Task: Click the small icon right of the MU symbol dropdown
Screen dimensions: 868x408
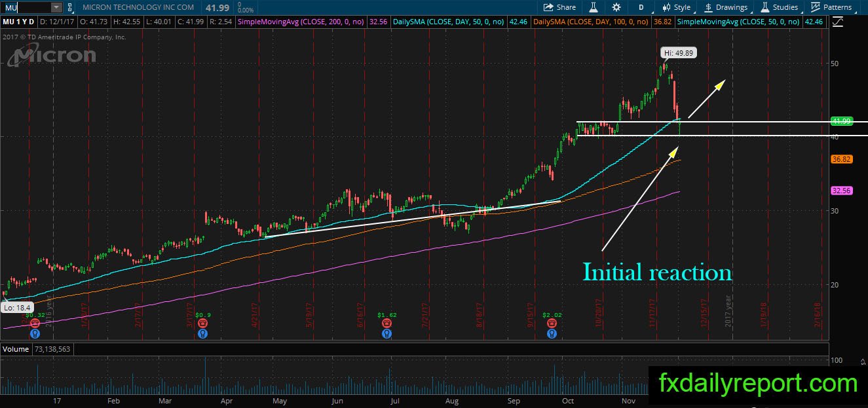Action: coord(71,7)
